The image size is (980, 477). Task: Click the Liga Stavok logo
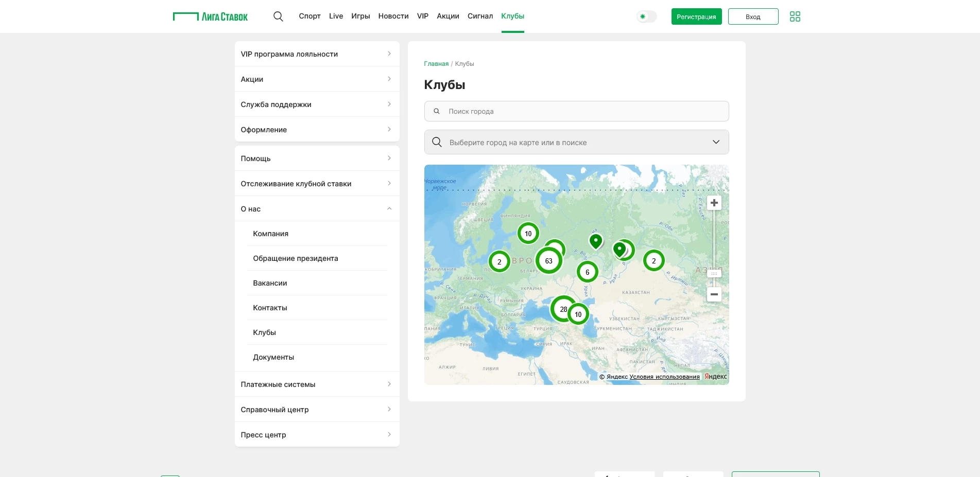point(210,16)
